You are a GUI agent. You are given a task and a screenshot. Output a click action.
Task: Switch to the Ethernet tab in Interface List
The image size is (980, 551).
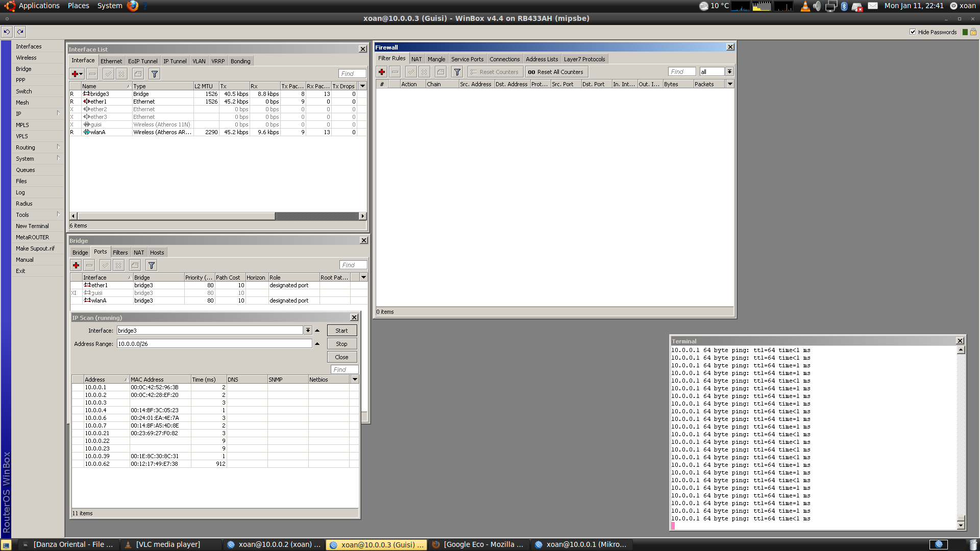click(x=111, y=61)
